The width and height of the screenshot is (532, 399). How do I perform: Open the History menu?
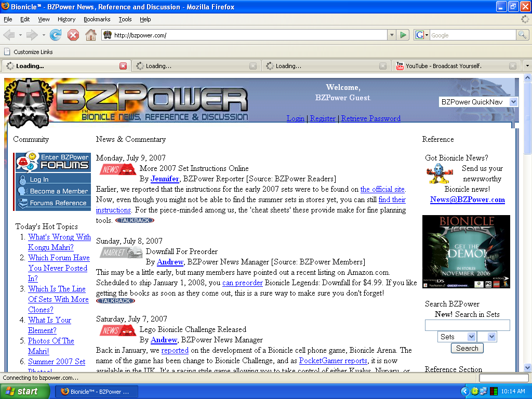(66, 19)
